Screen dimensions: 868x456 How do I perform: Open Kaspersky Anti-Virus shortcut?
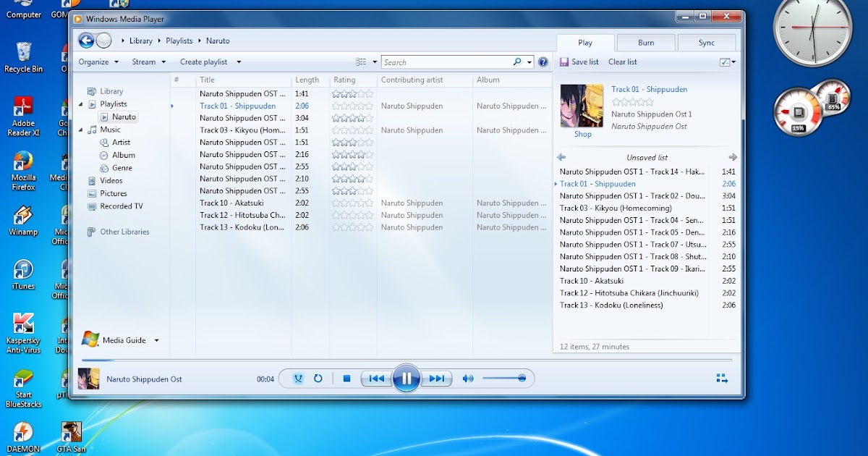point(23,334)
